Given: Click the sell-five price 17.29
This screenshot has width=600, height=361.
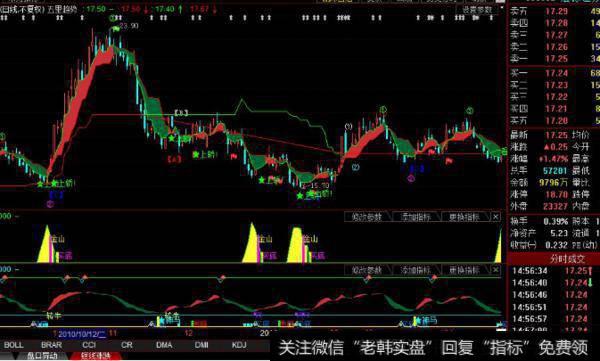Looking at the screenshot, I should pyautogui.click(x=557, y=11).
